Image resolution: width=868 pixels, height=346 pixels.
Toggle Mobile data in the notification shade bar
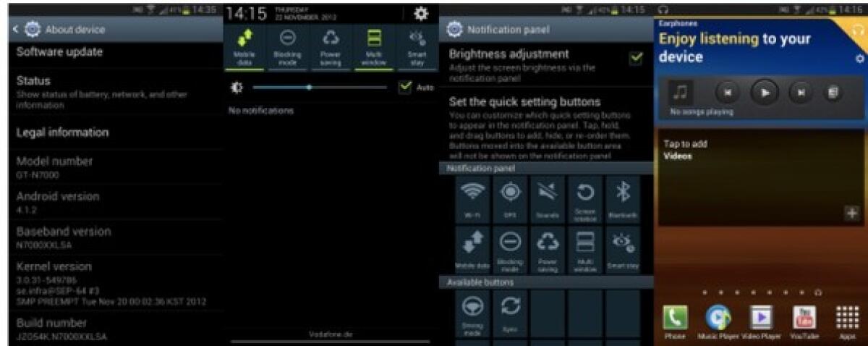pos(244,47)
